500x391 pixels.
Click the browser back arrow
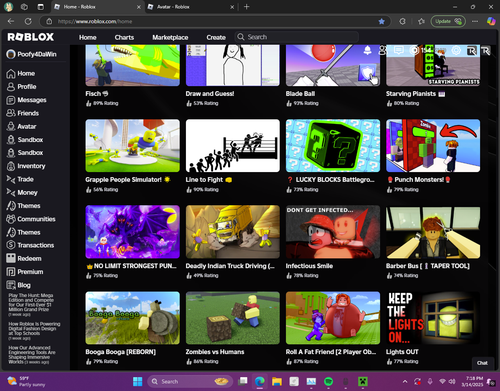(11, 21)
